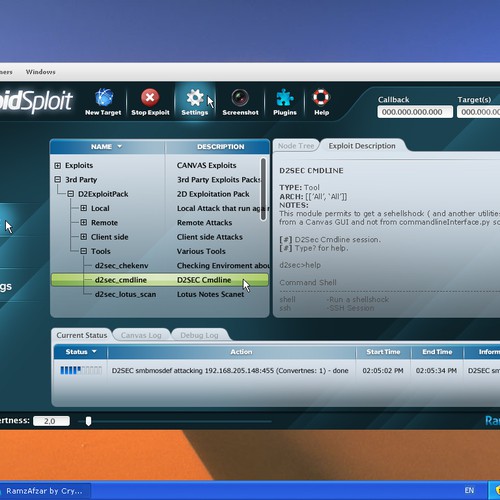Image resolution: width=500 pixels, height=500 pixels.
Task: Click the 02:05:34 PM end time cell
Action: pos(436,371)
